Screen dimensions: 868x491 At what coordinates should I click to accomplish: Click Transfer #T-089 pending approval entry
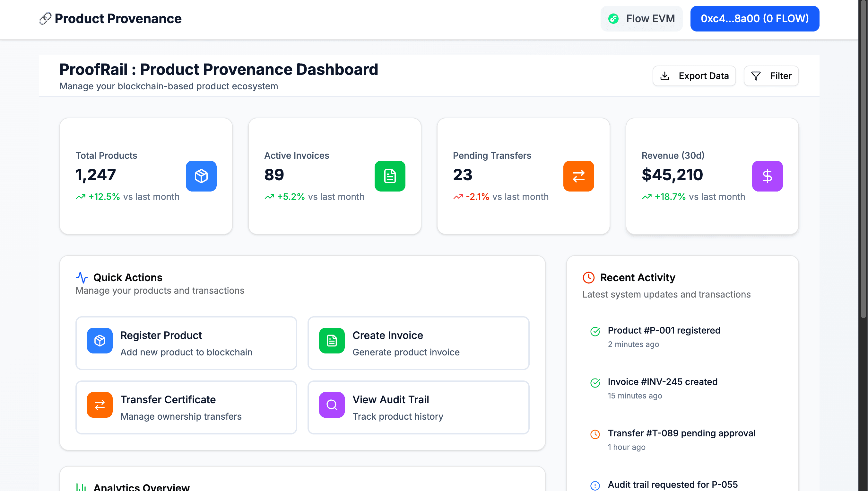(681, 433)
